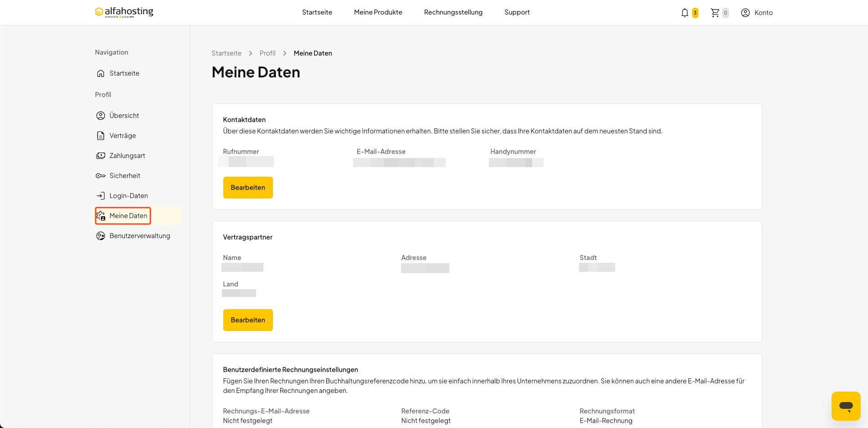Click the Rufnummer label
The image size is (868, 428).
click(x=241, y=152)
